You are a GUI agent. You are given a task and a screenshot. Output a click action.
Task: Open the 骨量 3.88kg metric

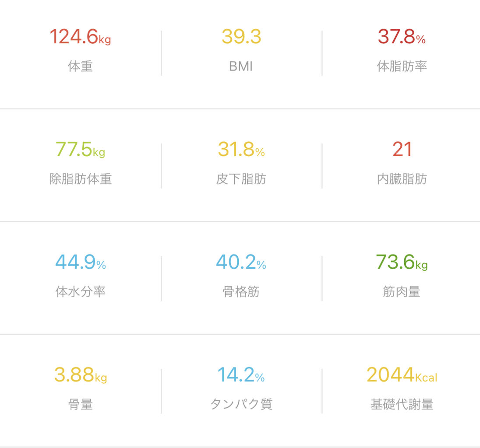[80, 391]
